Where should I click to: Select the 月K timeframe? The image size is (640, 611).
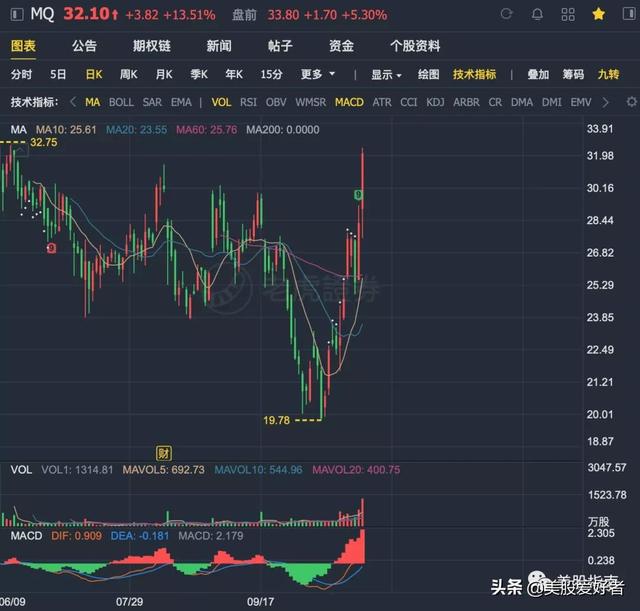pyautogui.click(x=164, y=74)
